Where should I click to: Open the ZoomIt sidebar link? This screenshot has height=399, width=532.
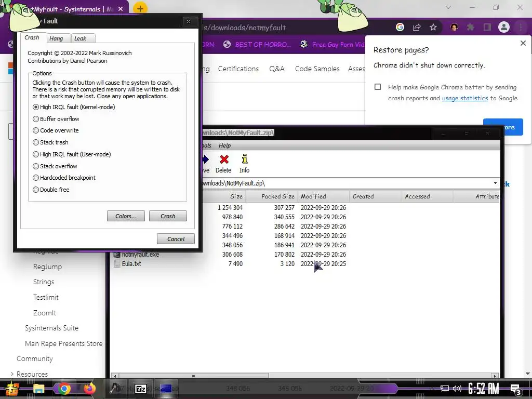pos(45,313)
